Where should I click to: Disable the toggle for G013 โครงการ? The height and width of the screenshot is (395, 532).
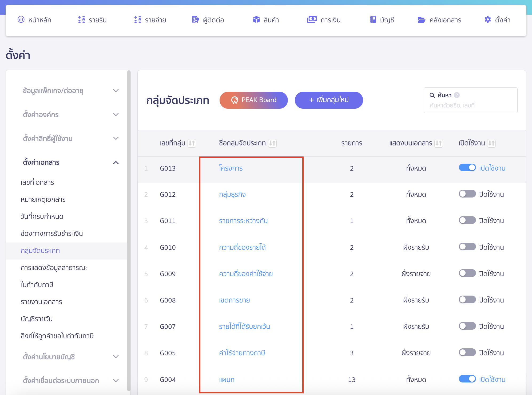[x=467, y=168]
